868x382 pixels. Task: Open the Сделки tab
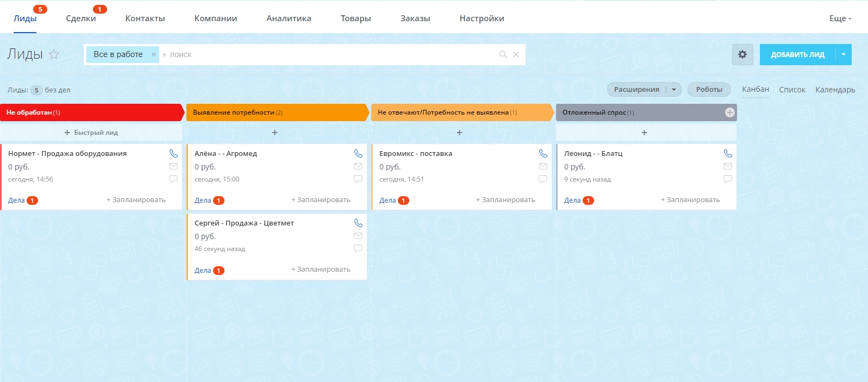point(81,18)
